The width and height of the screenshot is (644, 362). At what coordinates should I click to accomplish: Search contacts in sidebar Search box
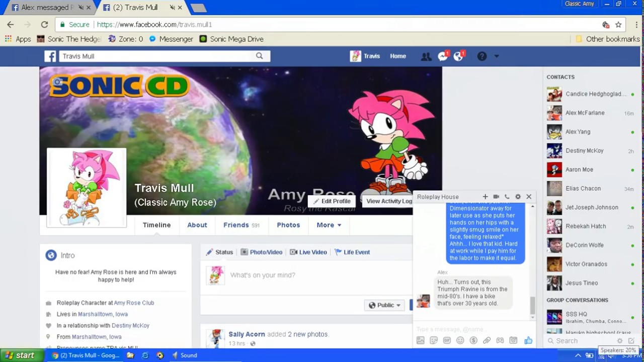(x=581, y=341)
